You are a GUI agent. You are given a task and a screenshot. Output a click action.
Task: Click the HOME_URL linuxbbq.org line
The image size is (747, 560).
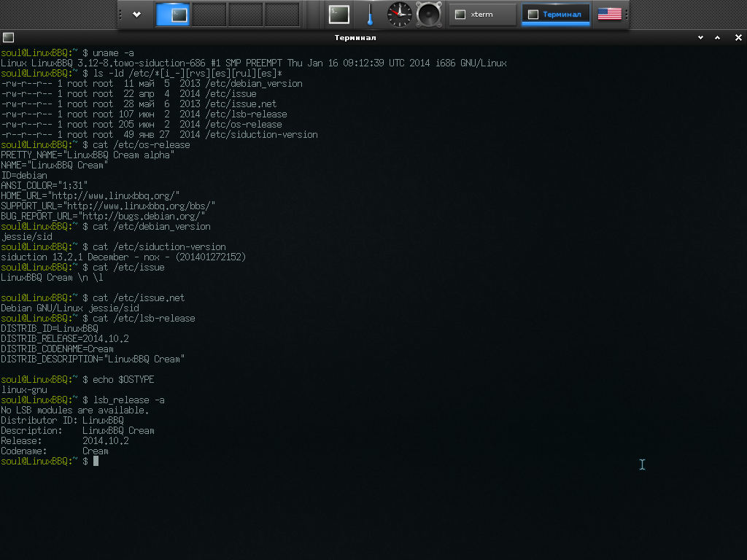(x=90, y=196)
